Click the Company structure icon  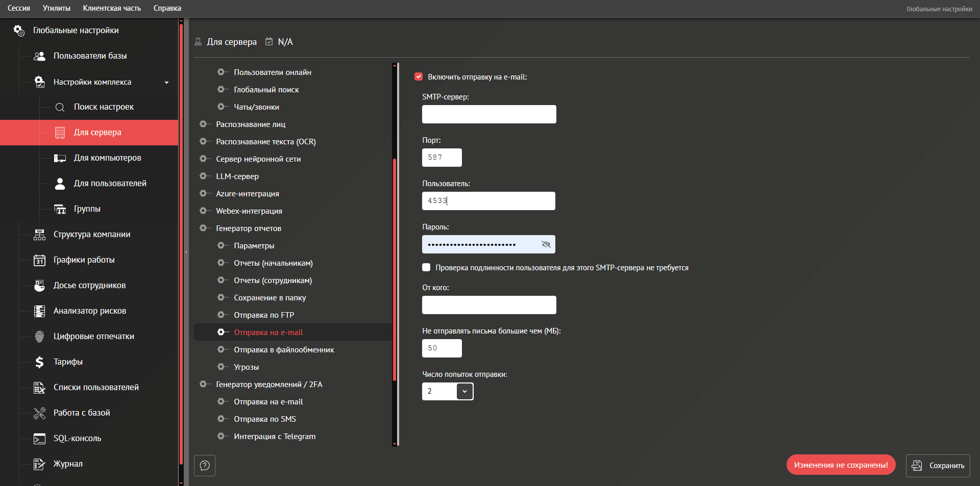coord(39,235)
